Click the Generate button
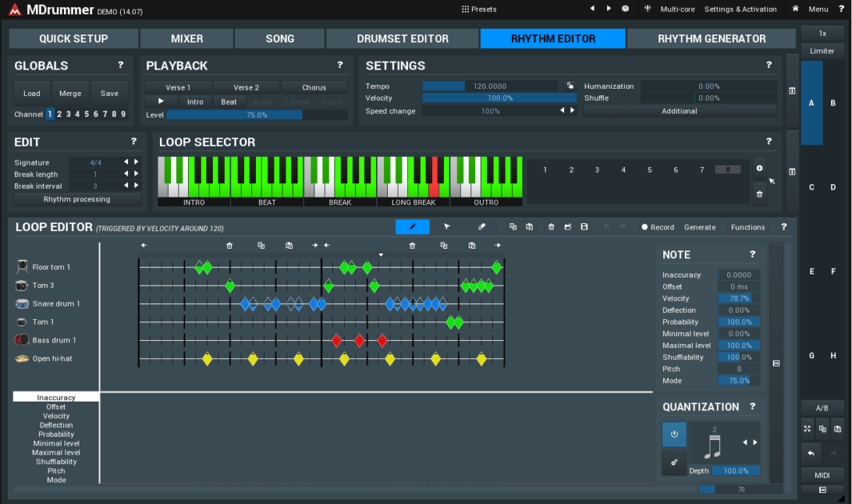The image size is (852, 504). click(700, 227)
